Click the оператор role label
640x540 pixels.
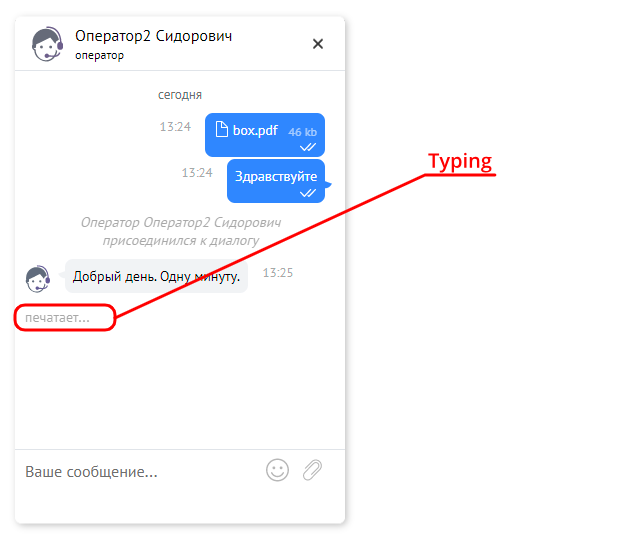[99, 56]
